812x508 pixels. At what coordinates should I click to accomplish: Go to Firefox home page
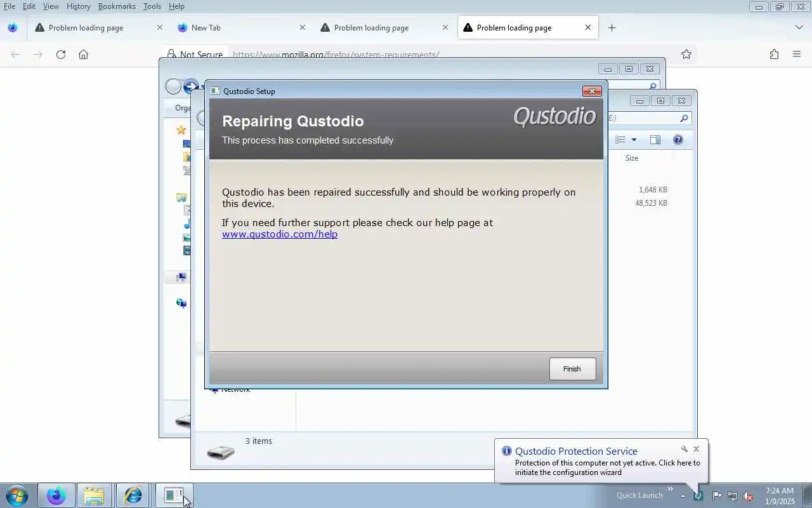83,55
